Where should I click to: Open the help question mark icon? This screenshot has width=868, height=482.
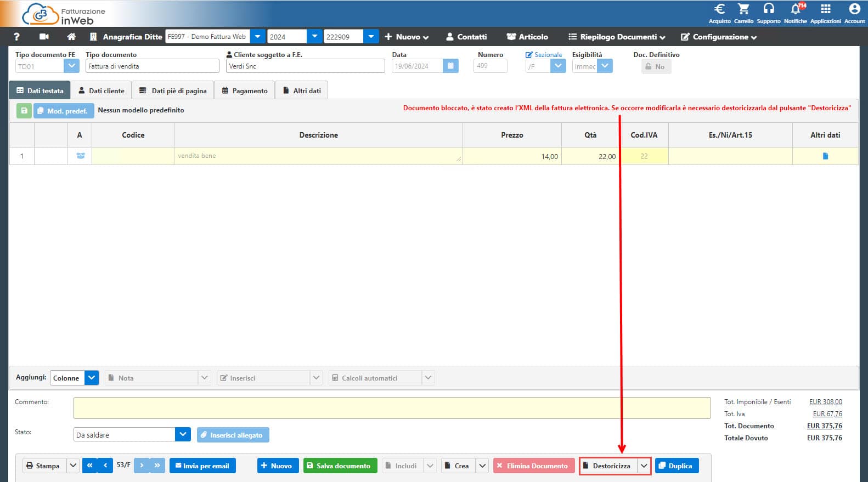click(16, 37)
